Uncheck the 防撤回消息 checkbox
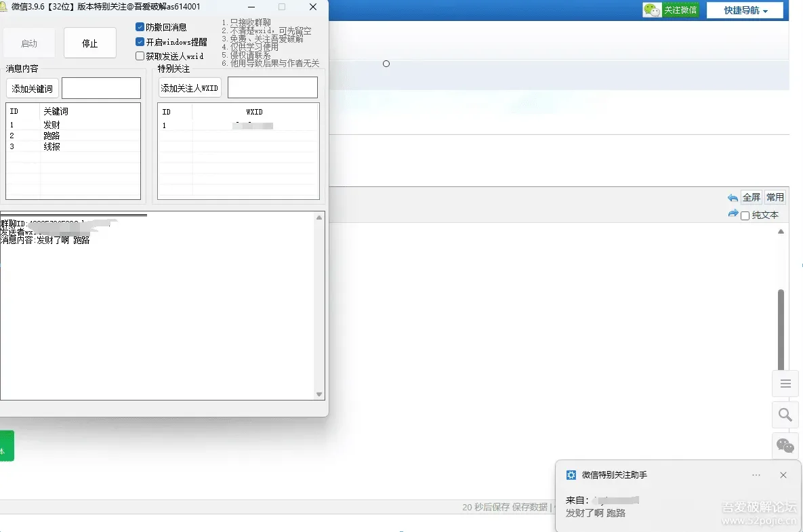The height and width of the screenshot is (532, 803). click(x=140, y=26)
